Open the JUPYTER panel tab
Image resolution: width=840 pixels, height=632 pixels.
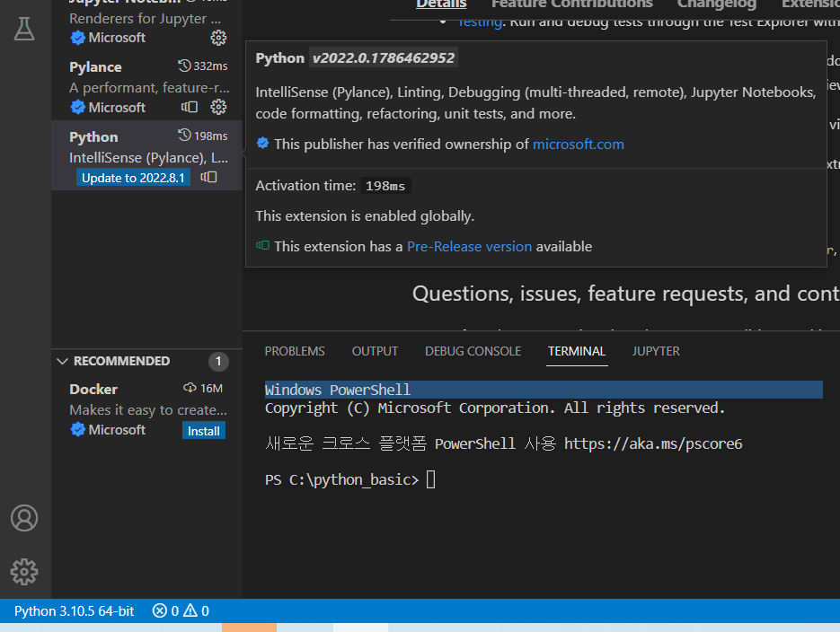tap(656, 351)
